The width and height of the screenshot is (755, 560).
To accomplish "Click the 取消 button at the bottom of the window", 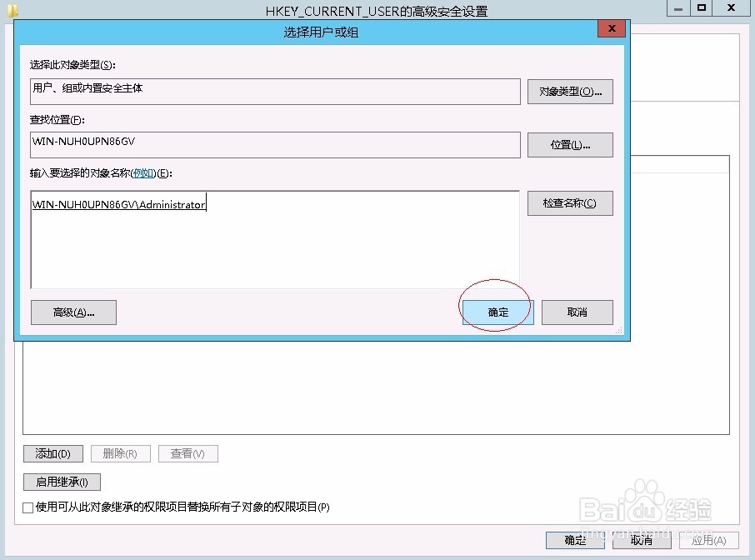I will click(x=640, y=540).
